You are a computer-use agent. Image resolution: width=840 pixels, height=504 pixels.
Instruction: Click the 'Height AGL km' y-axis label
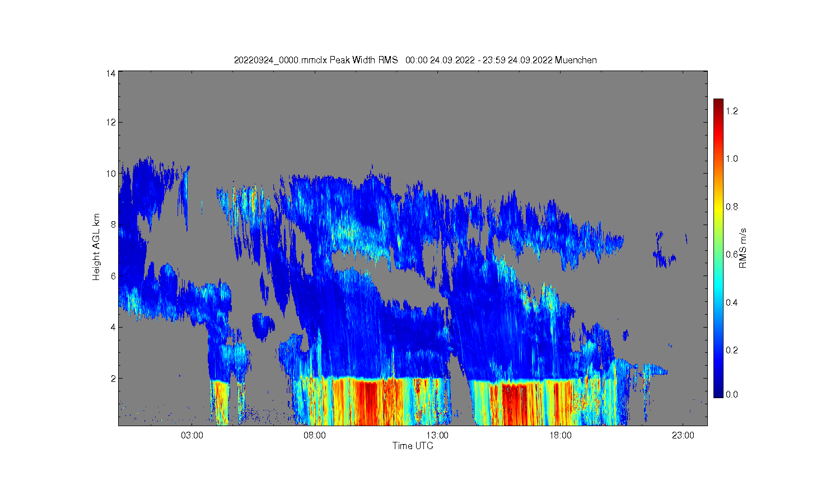(x=96, y=247)
